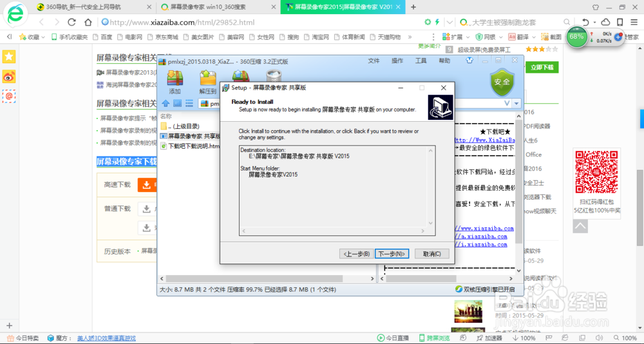Image resolution: width=644 pixels, height=344 pixels.
Task: Collapse the bookmarks bar left toggle
Action: [x=9, y=37]
